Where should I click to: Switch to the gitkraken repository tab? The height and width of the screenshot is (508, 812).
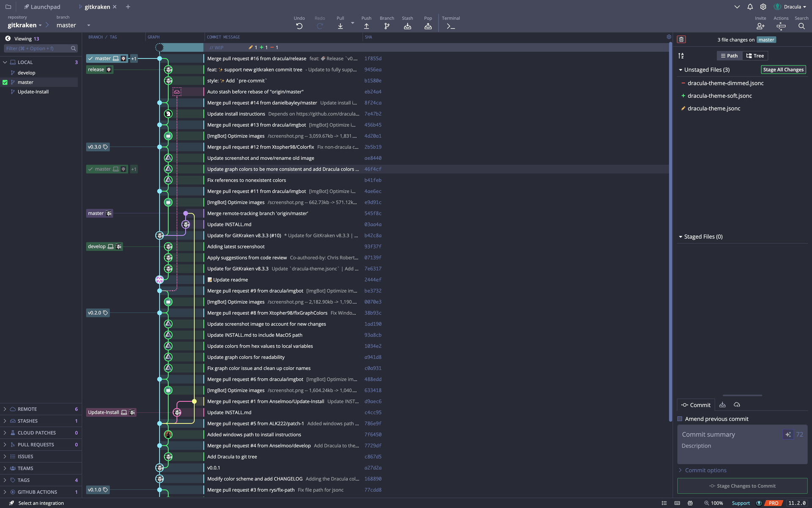pos(96,6)
